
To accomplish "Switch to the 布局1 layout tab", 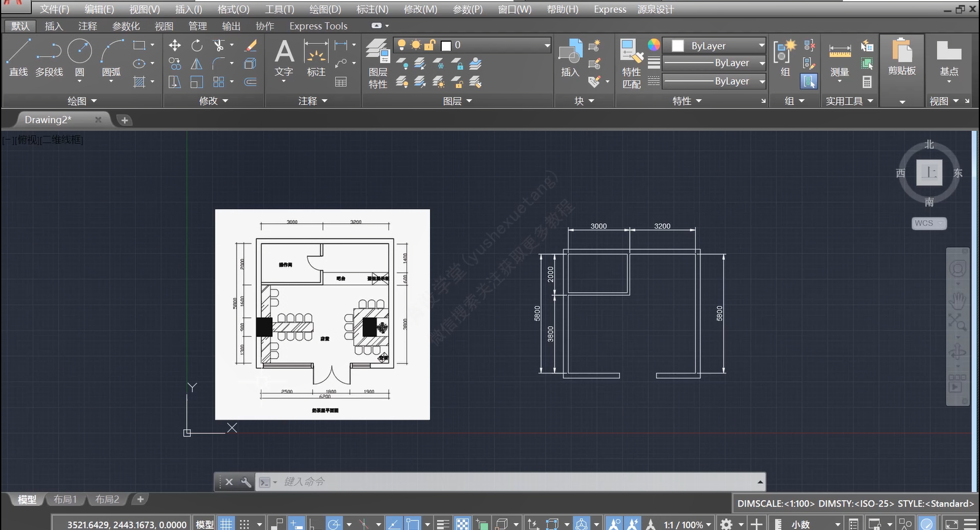I will [66, 499].
